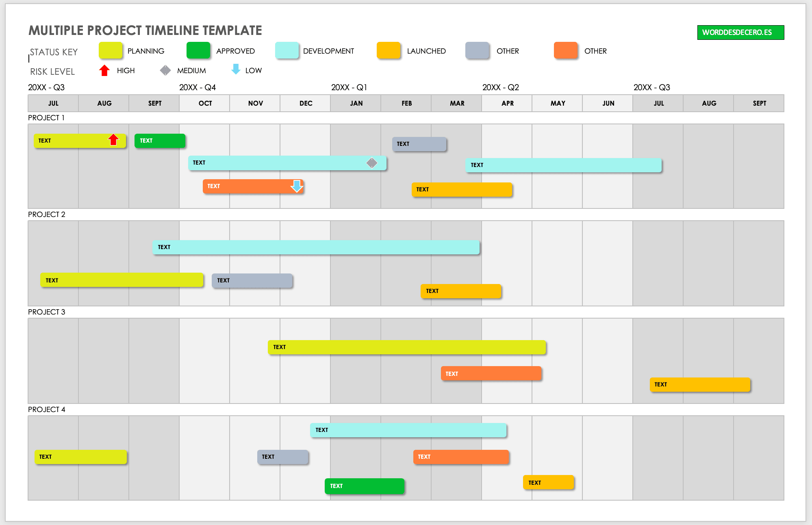Click the JUN month header cell
This screenshot has height=525, width=812.
tap(608, 103)
